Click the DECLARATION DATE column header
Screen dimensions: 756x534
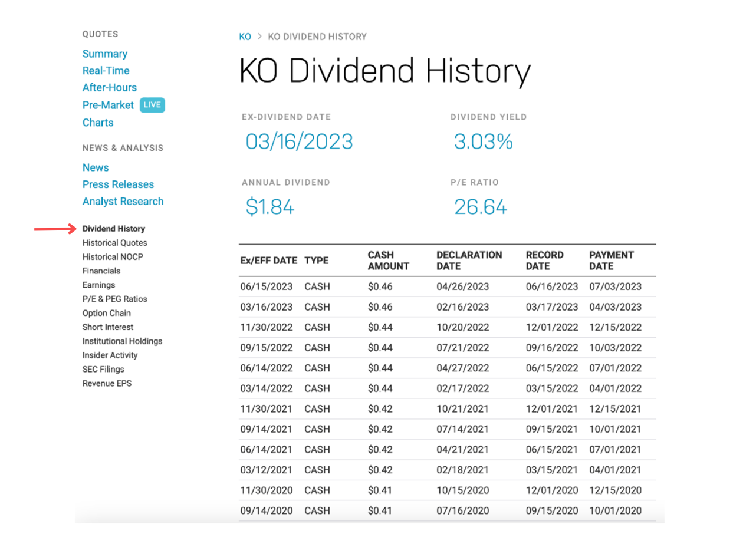[469, 261]
